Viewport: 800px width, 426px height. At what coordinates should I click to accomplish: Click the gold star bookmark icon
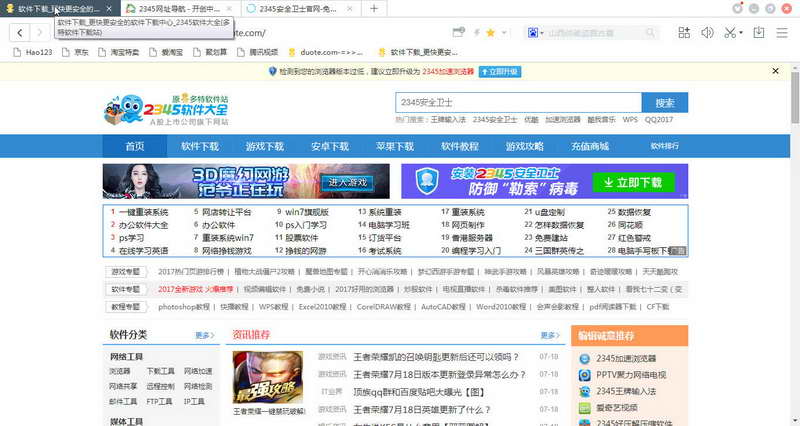tap(490, 33)
